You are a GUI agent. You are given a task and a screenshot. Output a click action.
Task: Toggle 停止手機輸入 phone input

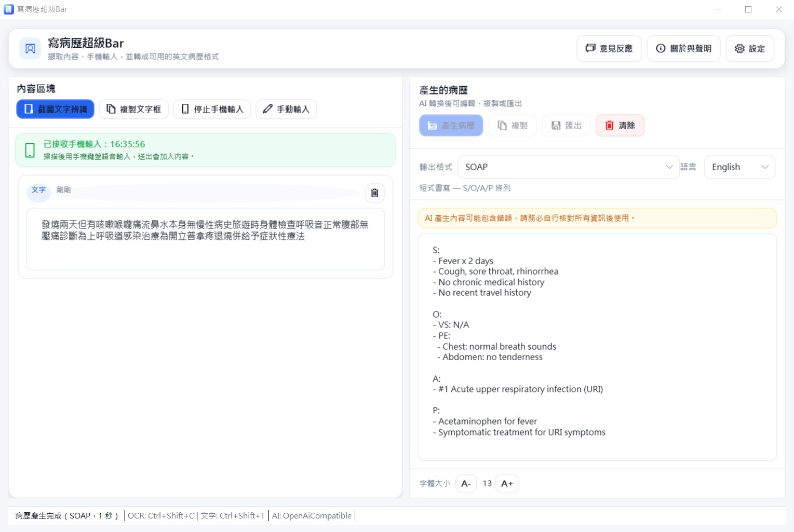(212, 109)
